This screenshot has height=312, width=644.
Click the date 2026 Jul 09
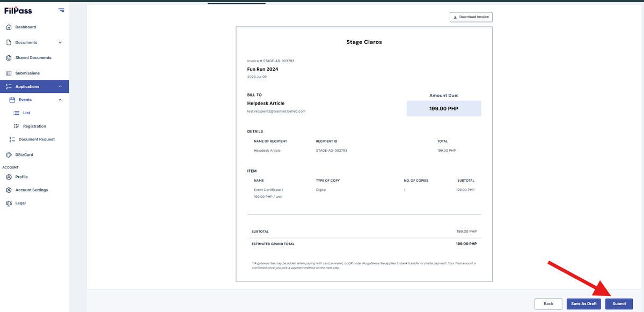pyautogui.click(x=257, y=77)
